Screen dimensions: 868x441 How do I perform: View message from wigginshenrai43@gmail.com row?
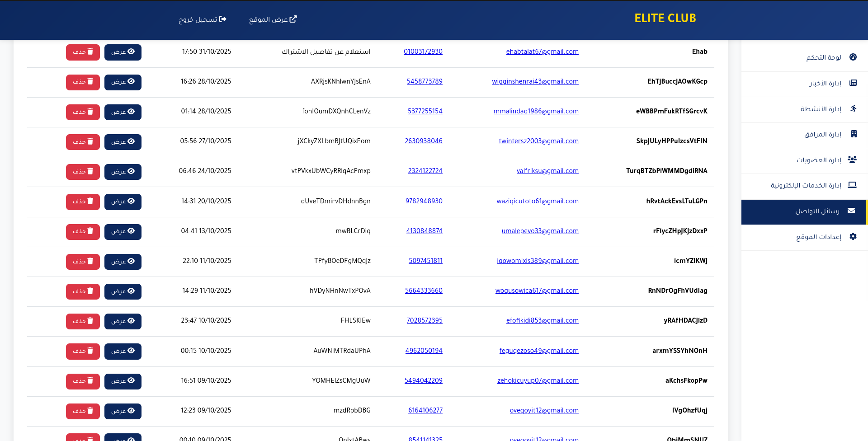(x=123, y=82)
